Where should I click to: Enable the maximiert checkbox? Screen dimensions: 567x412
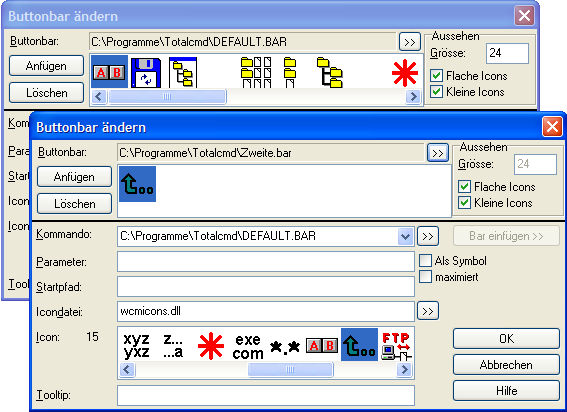(425, 277)
